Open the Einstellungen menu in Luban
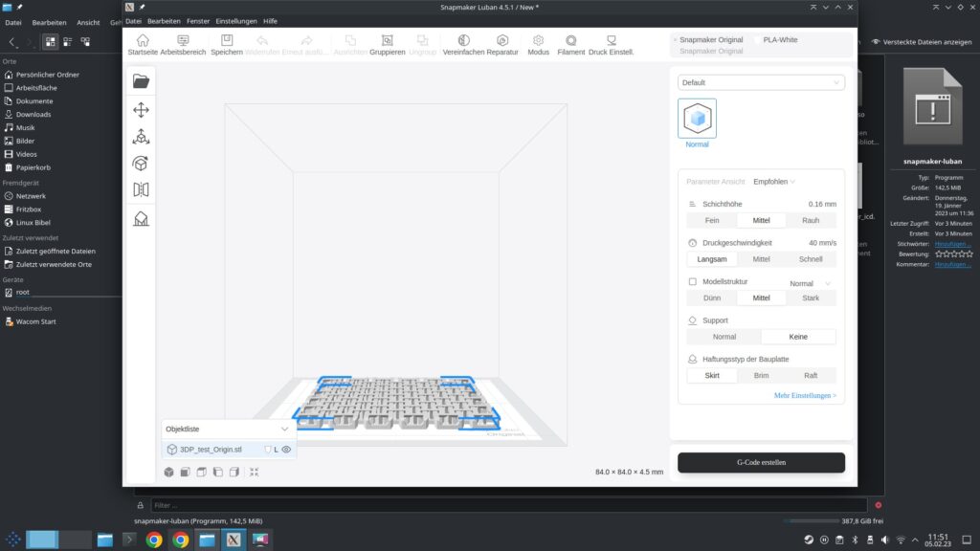The image size is (980, 551). click(x=236, y=21)
